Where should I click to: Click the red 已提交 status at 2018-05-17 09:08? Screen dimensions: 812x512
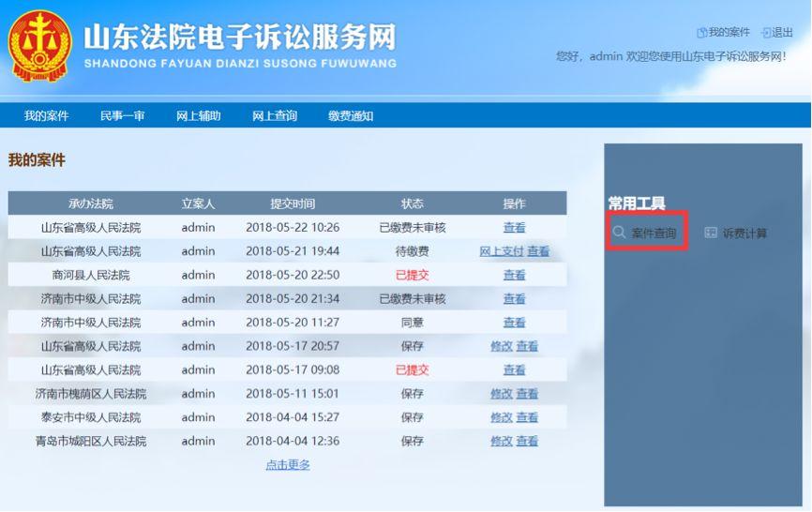click(x=413, y=369)
